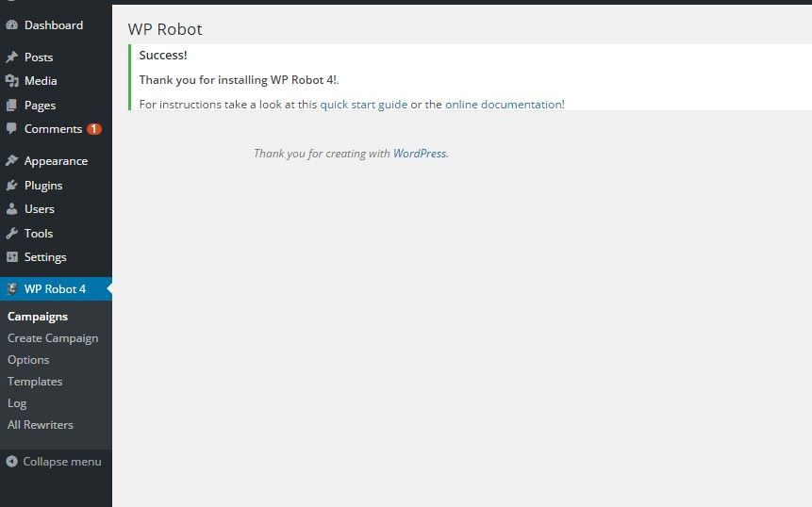Image resolution: width=812 pixels, height=507 pixels.
Task: Open the Appearance menu
Action: (56, 161)
